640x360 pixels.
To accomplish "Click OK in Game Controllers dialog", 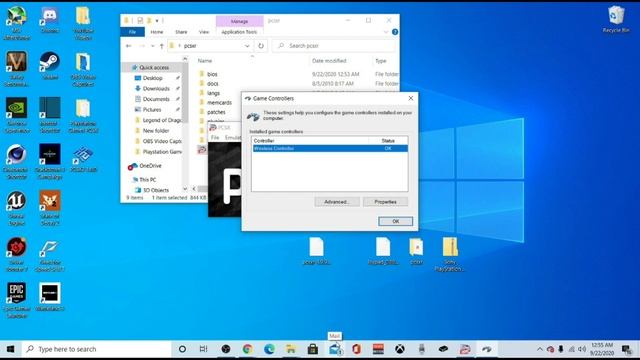I will tap(396, 221).
